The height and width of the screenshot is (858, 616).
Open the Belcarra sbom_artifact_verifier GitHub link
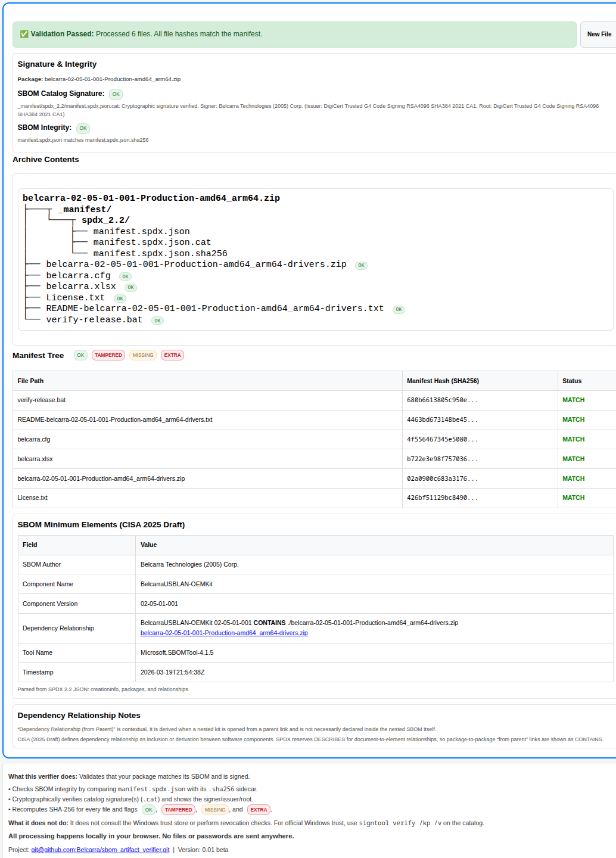(100, 850)
